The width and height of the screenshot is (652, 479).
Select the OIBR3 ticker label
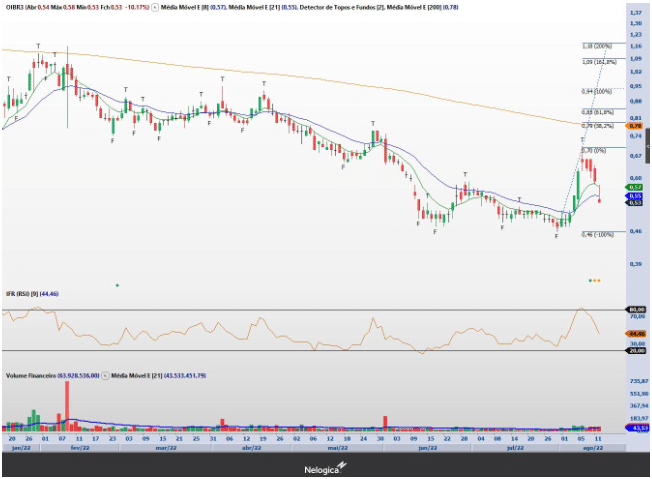(14, 7)
